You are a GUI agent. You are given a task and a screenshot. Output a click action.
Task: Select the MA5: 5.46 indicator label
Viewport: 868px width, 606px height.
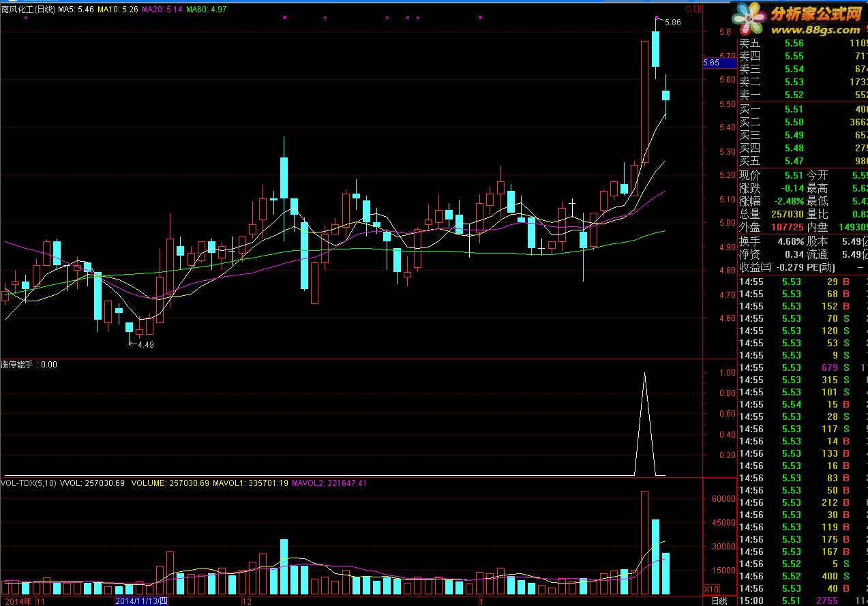click(x=76, y=9)
